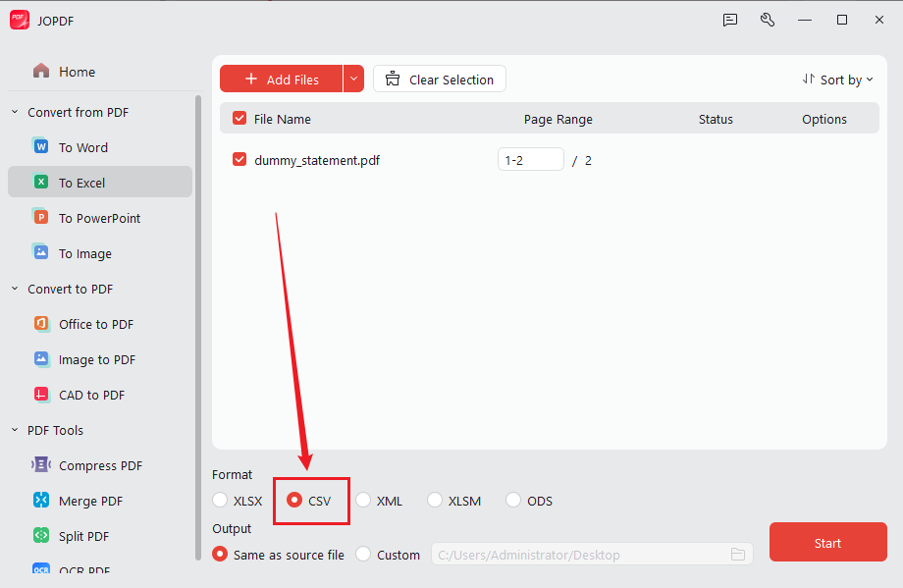Screen dimensions: 903x588
Task: Click the JOPDF logo icon
Action: pyautogui.click(x=19, y=21)
